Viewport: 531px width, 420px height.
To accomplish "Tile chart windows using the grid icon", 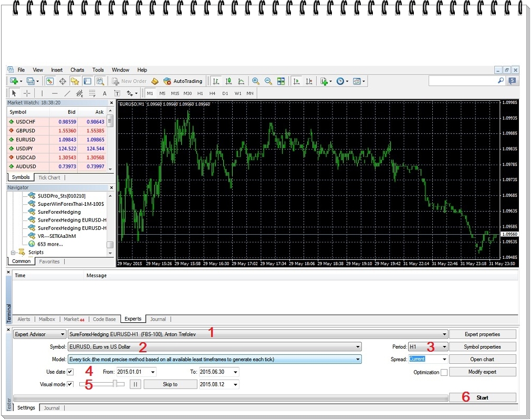I will [x=281, y=81].
